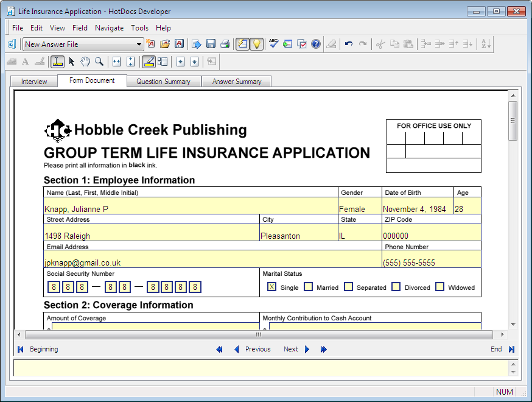Click the Next navigation button
This screenshot has height=402, width=532.
pos(296,349)
